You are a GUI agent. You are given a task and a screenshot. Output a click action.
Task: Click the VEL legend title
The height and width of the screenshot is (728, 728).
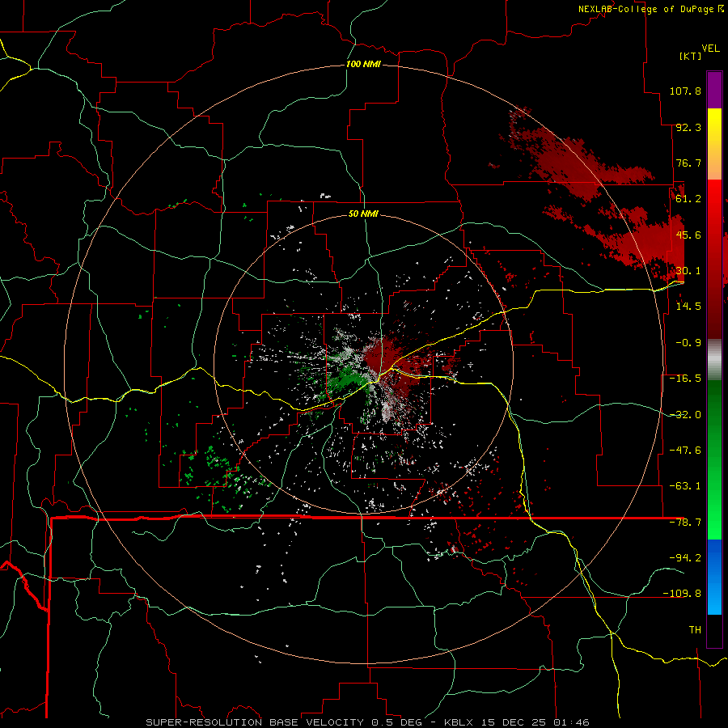(710, 48)
